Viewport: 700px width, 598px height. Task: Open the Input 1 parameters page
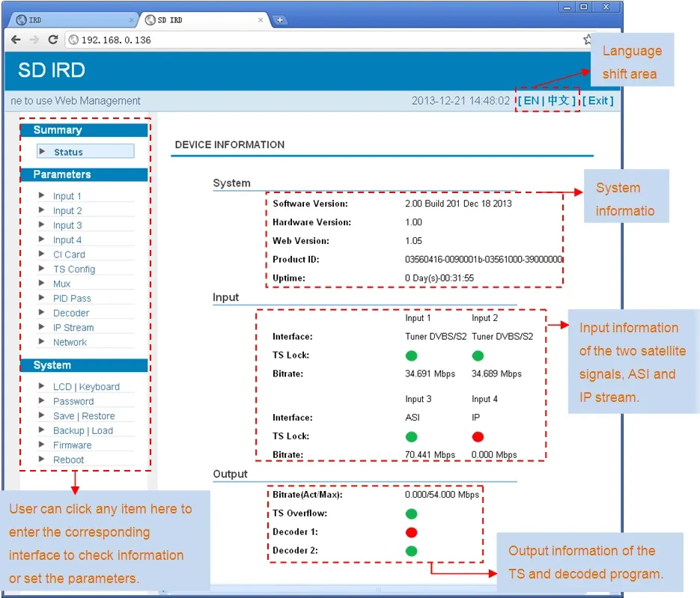[67, 196]
